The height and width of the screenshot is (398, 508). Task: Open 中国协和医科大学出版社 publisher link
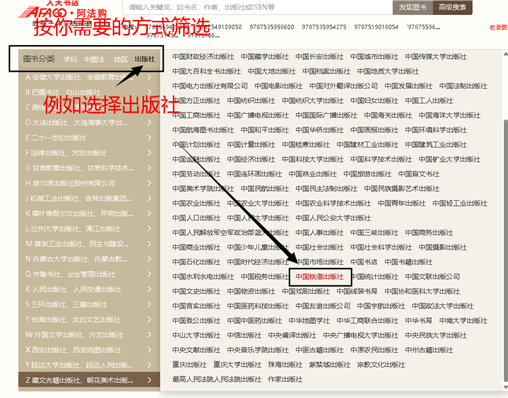click(x=422, y=291)
